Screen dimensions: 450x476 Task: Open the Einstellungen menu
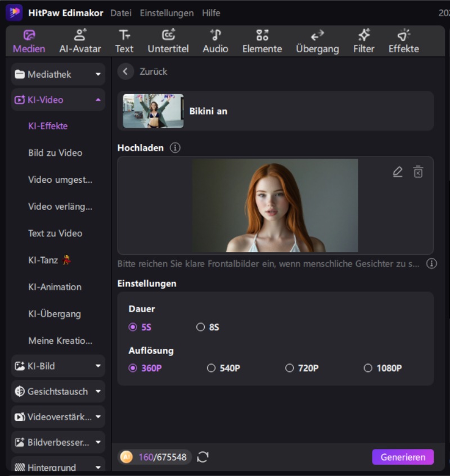[x=168, y=12]
